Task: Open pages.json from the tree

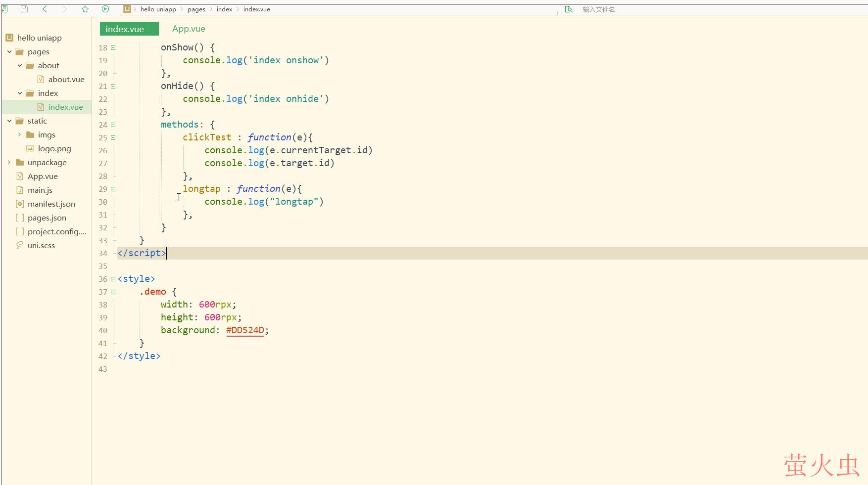Action: coord(47,218)
